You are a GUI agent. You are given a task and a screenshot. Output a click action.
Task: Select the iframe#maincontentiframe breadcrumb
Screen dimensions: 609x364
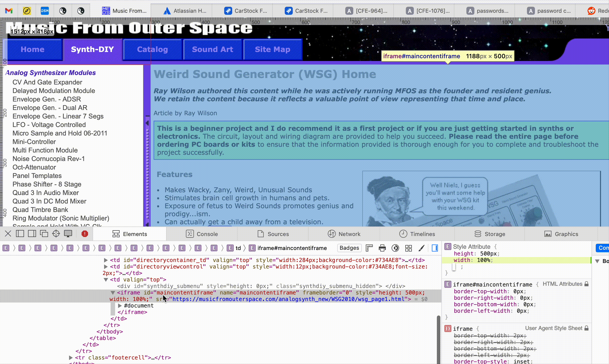(288, 248)
